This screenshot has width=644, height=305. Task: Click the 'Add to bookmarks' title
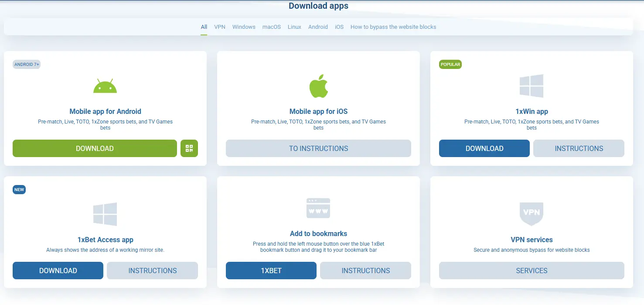click(318, 233)
